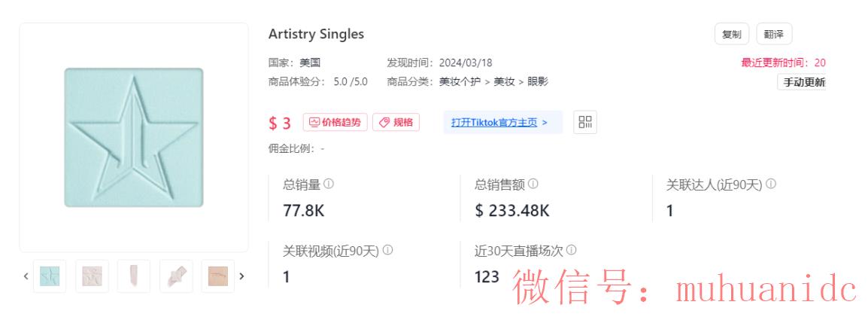Image resolution: width=868 pixels, height=317 pixels.
Task: Show previous thumbnails with left arrow
Action: pos(26,276)
